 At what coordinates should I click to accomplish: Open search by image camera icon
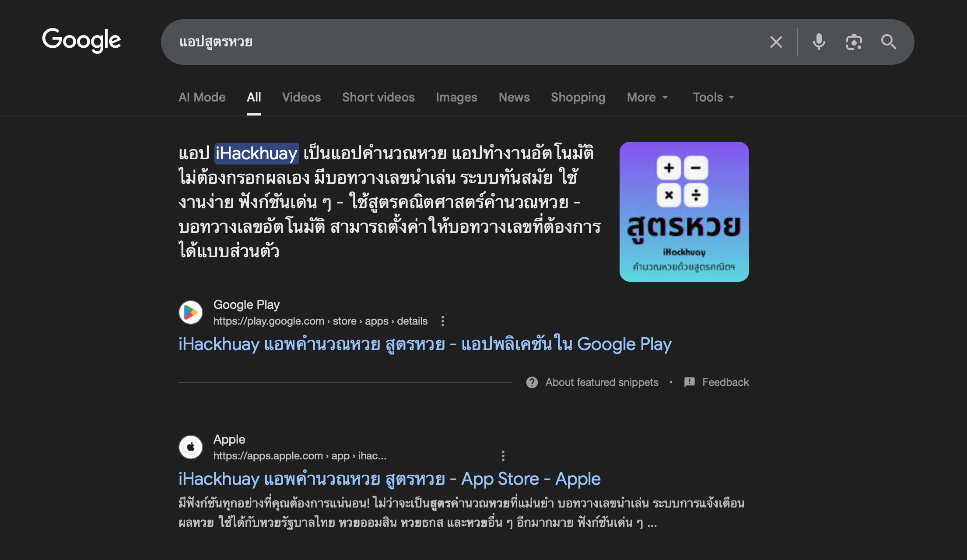coord(854,42)
